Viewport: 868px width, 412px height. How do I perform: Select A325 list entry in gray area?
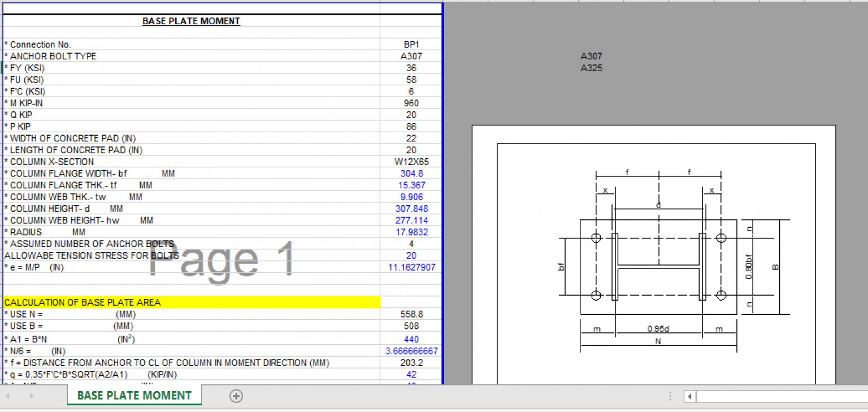pos(591,68)
